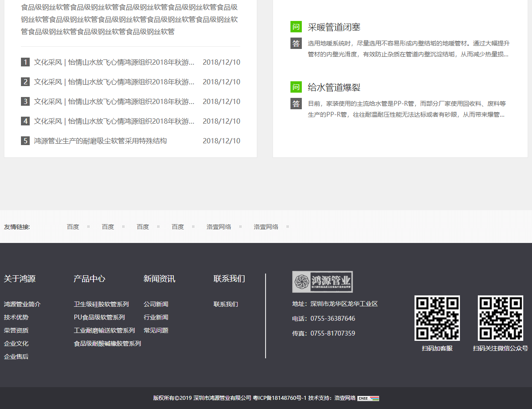
Task: Click the 扫码关注微信公众号 QR code
Action: (x=500, y=318)
